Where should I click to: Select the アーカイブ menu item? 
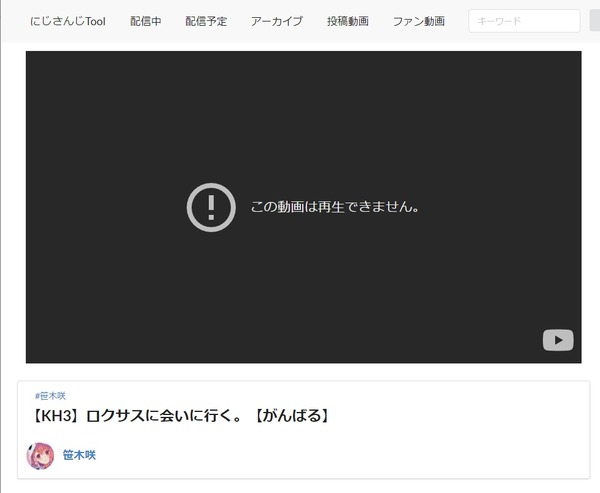pyautogui.click(x=277, y=21)
